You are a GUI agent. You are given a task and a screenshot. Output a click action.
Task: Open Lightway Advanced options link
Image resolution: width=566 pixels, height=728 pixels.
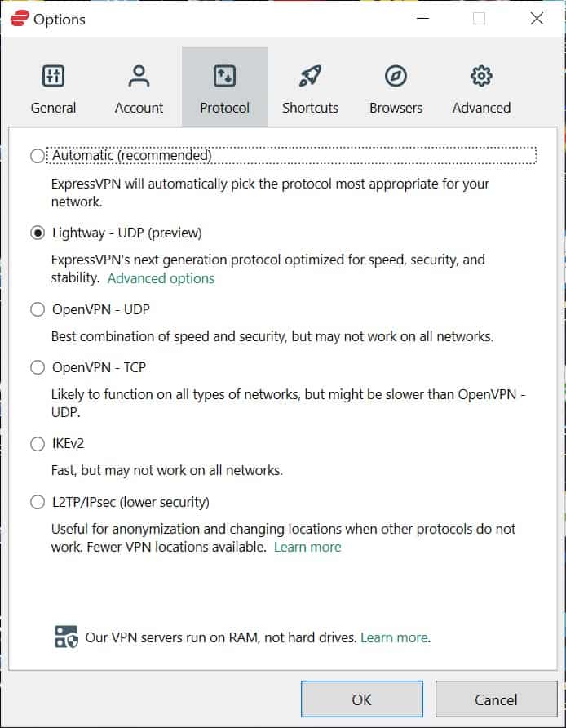(x=161, y=278)
